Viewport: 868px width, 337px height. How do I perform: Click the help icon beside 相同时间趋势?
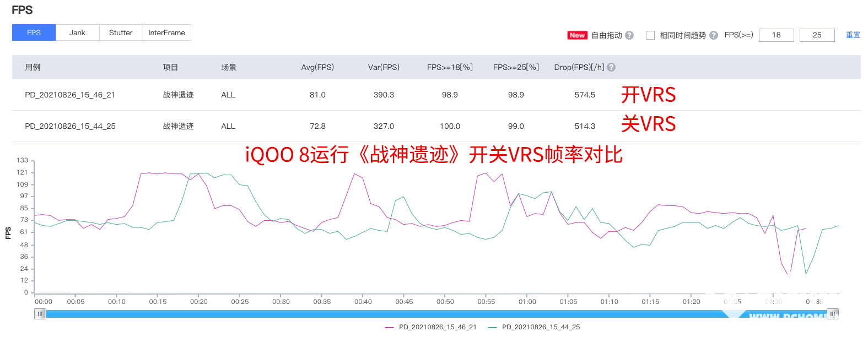[714, 35]
